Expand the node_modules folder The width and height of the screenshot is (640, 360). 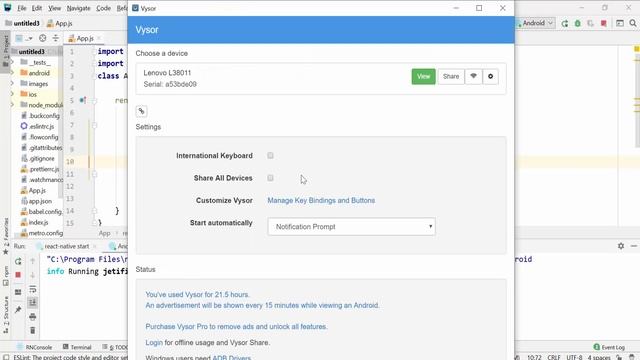[12, 105]
